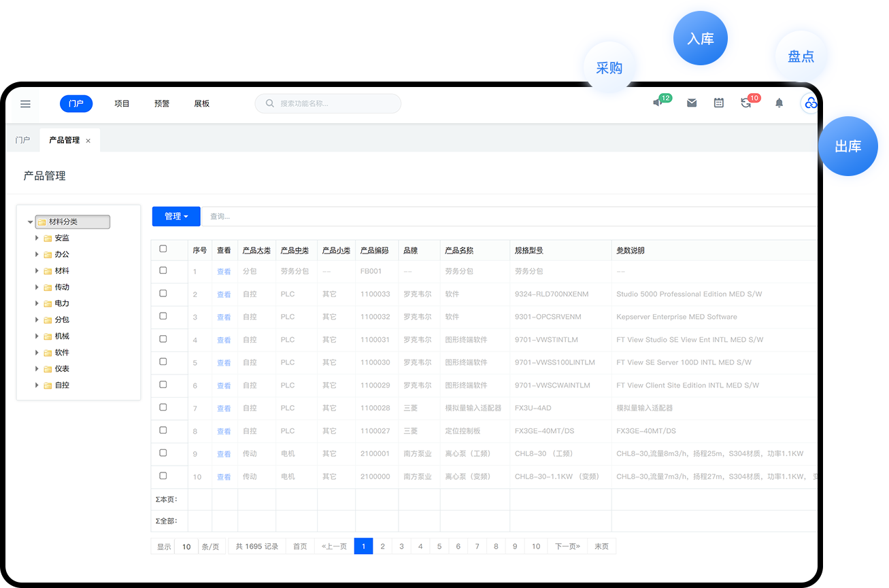The height and width of the screenshot is (588, 889).
Task: Click the refresh sync icon with badge 10
Action: 746,103
